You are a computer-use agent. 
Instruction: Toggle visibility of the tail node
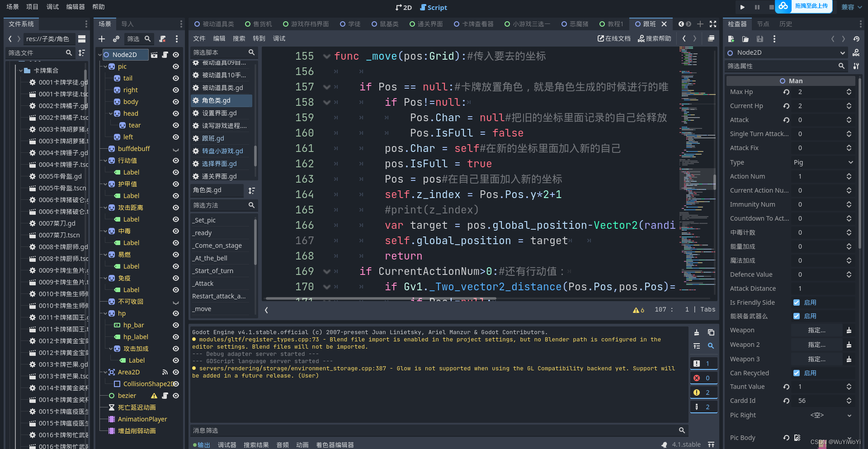[176, 78]
